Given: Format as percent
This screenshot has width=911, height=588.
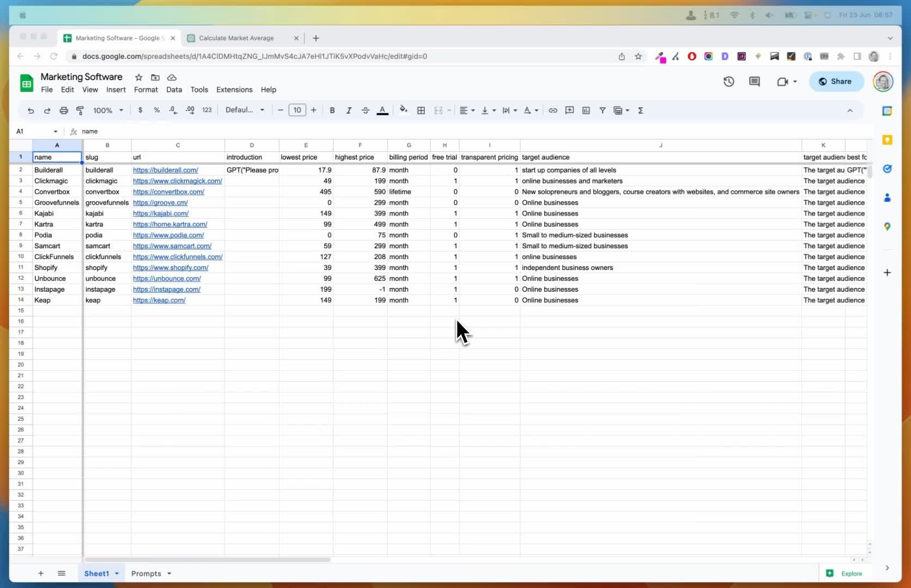Looking at the screenshot, I should coord(157,110).
